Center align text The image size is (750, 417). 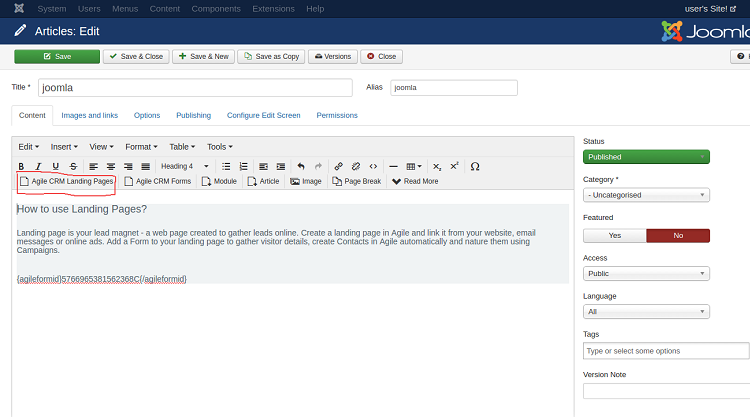point(110,166)
